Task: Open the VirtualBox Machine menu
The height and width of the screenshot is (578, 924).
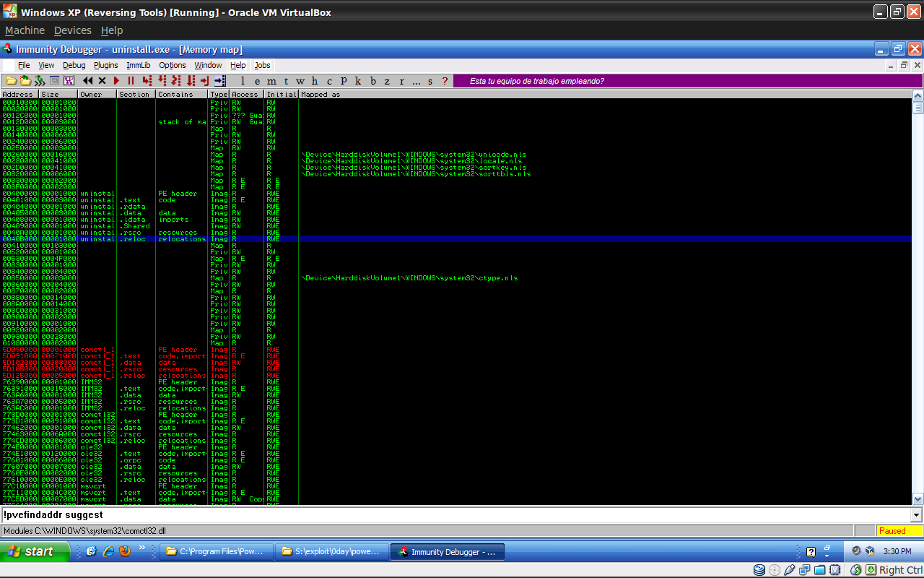Action: [x=25, y=30]
